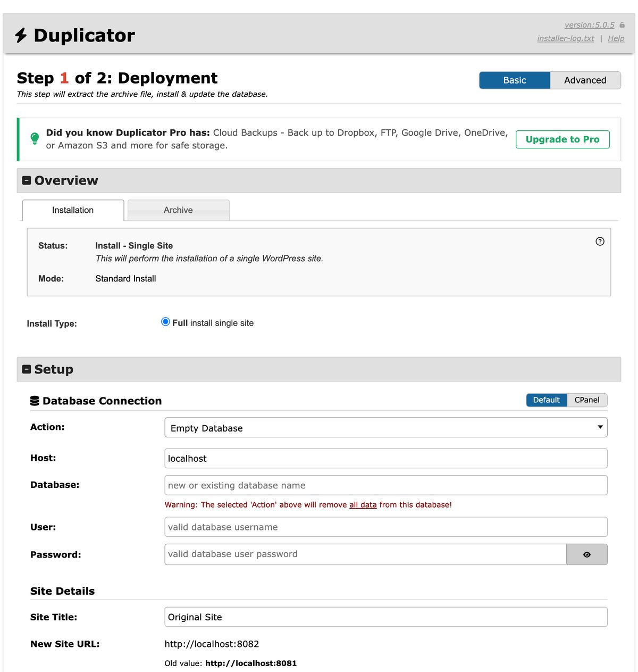The height and width of the screenshot is (672, 638).
Task: Open the version:5.0.5 link
Action: [589, 25]
